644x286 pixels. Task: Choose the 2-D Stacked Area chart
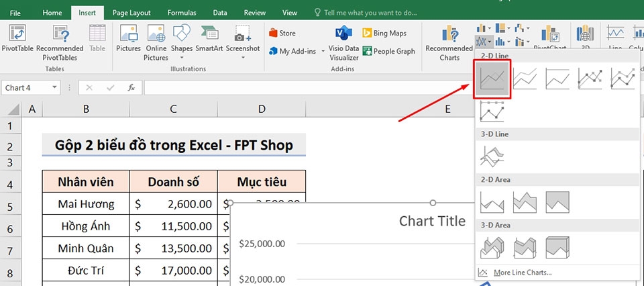tap(525, 202)
